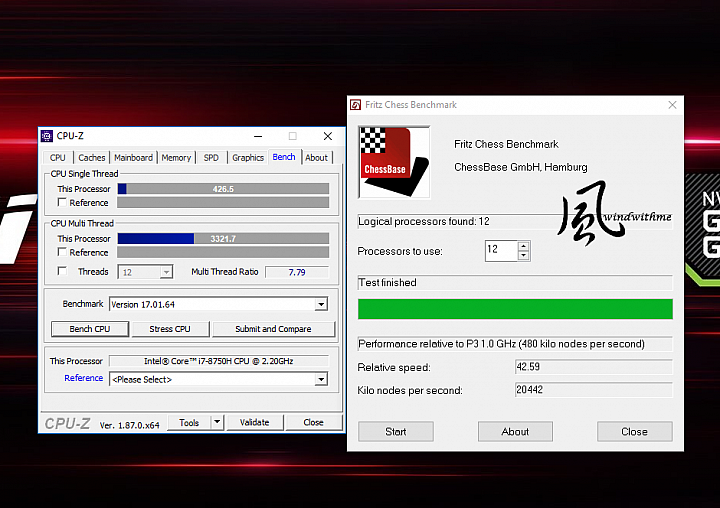The height and width of the screenshot is (508, 720).
Task: Click the ChessBase logo image
Action: (x=394, y=162)
